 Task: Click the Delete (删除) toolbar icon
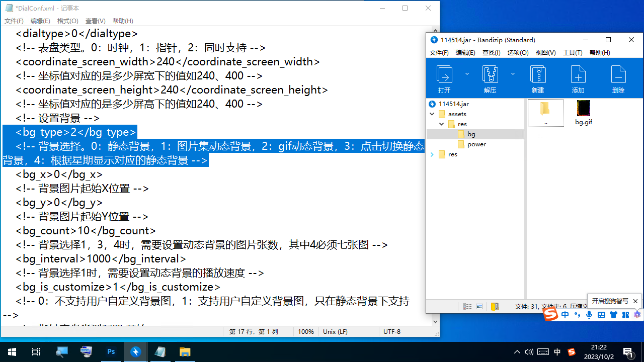[x=618, y=79]
